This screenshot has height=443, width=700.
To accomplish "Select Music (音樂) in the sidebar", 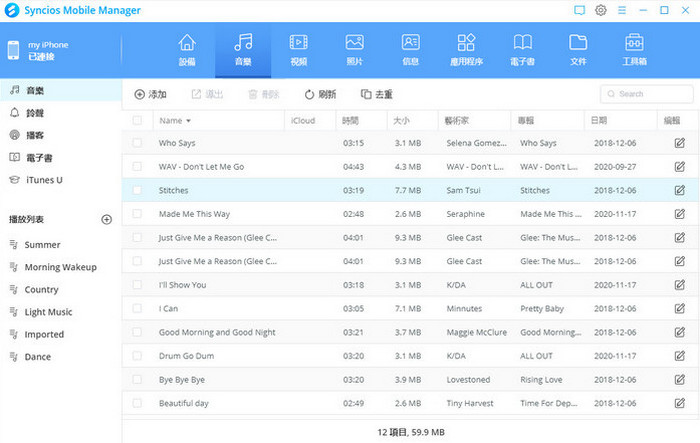I will [x=61, y=91].
